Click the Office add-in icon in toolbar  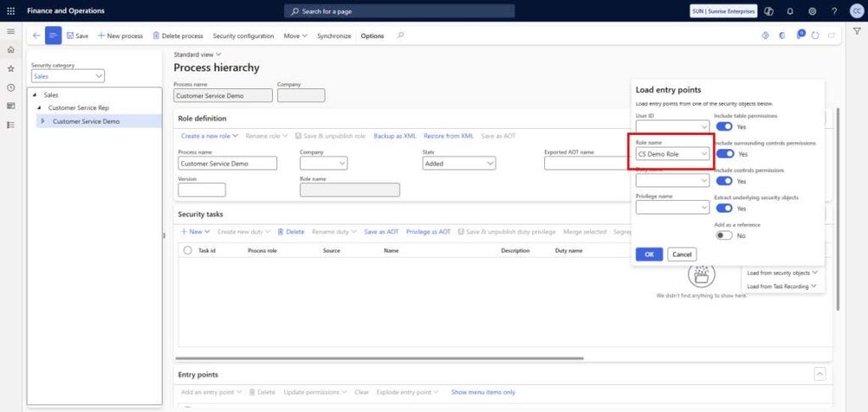782,36
